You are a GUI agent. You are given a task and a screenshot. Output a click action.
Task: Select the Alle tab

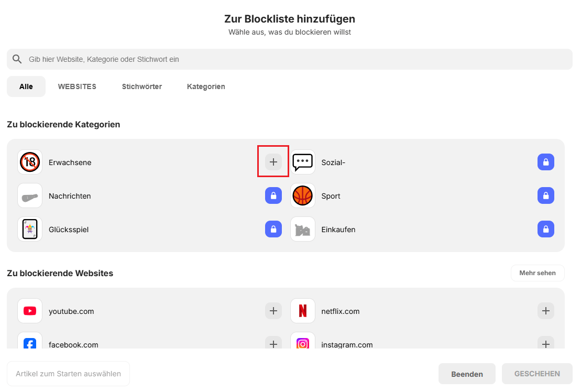pyautogui.click(x=26, y=87)
